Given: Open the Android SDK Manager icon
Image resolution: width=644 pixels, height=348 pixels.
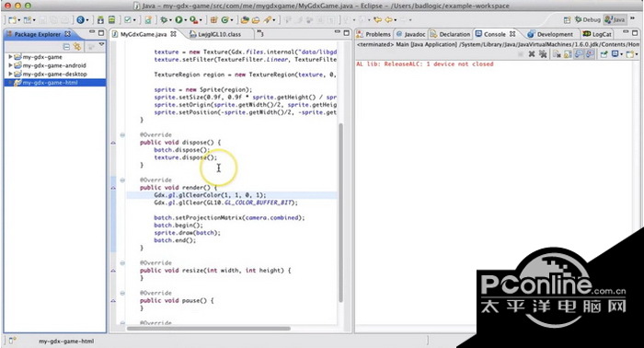Looking at the screenshot, I should [x=100, y=19].
